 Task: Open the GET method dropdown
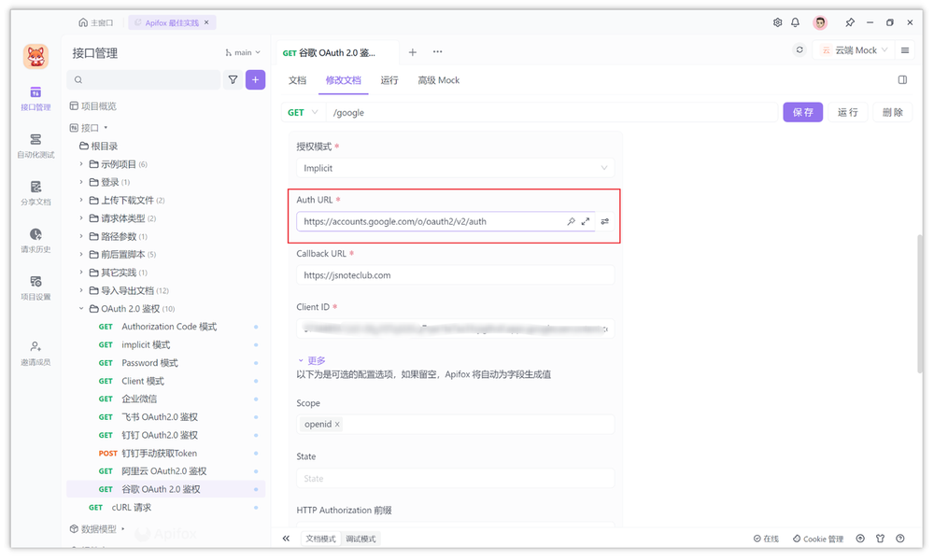coord(301,112)
